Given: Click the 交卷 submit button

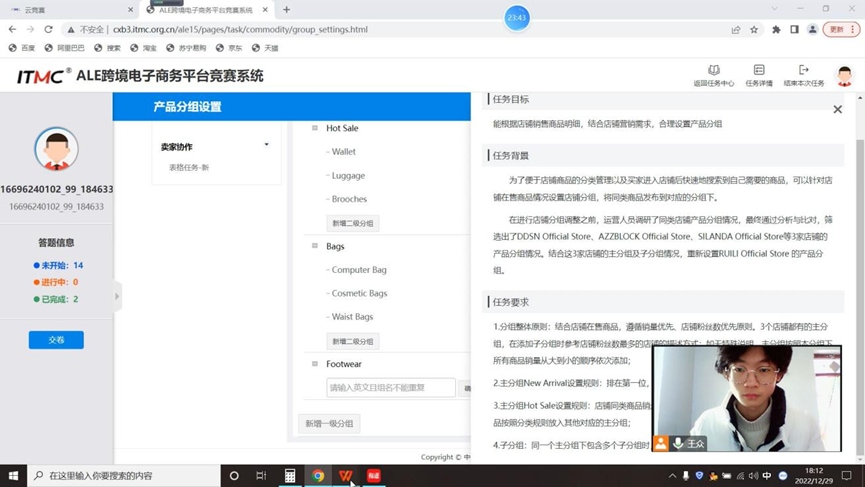Looking at the screenshot, I should 56,340.
